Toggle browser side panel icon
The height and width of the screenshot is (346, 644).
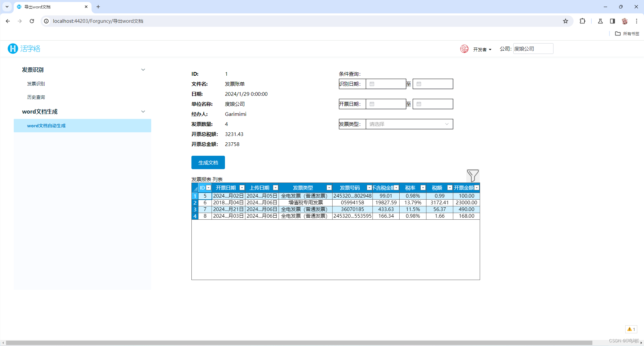pos(612,21)
